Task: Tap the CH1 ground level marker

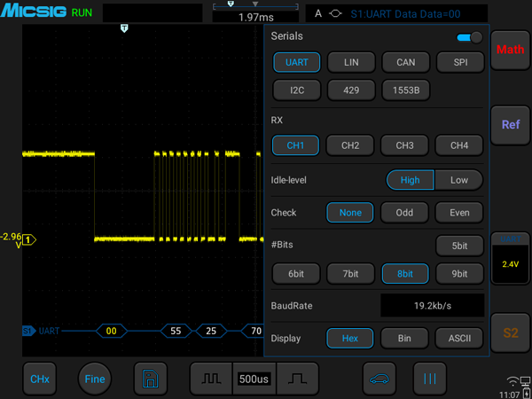Action: point(29,240)
